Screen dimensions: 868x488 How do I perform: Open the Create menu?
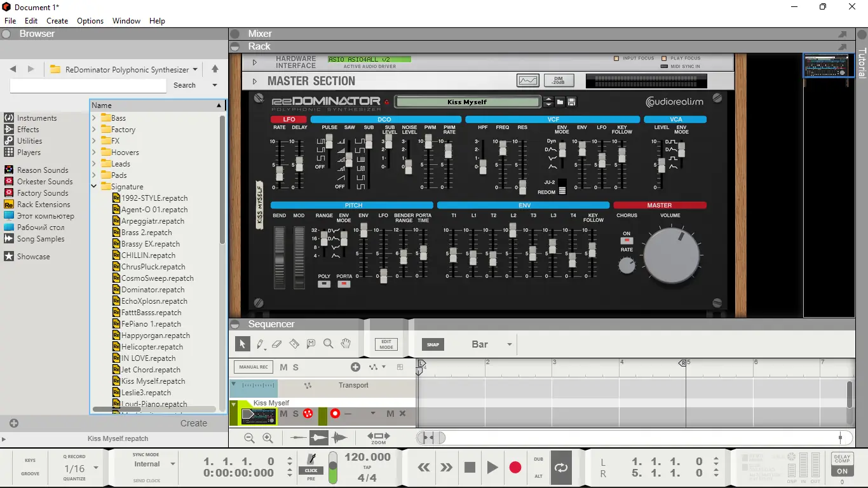(x=57, y=20)
